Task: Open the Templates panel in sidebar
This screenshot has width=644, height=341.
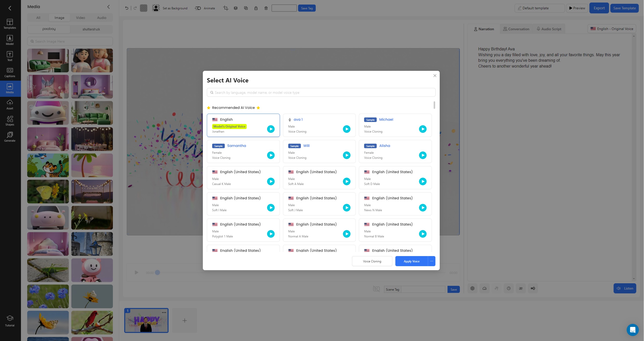Action: tap(10, 24)
